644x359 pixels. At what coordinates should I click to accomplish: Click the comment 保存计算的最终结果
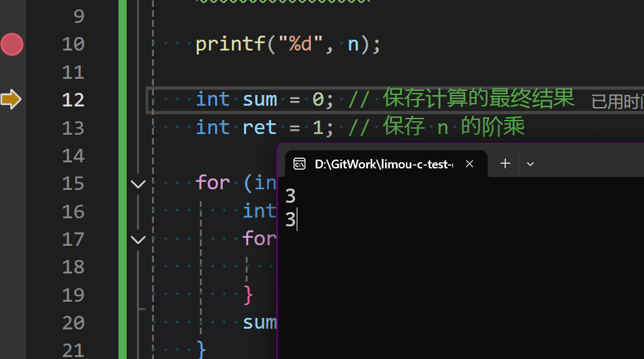click(x=478, y=99)
